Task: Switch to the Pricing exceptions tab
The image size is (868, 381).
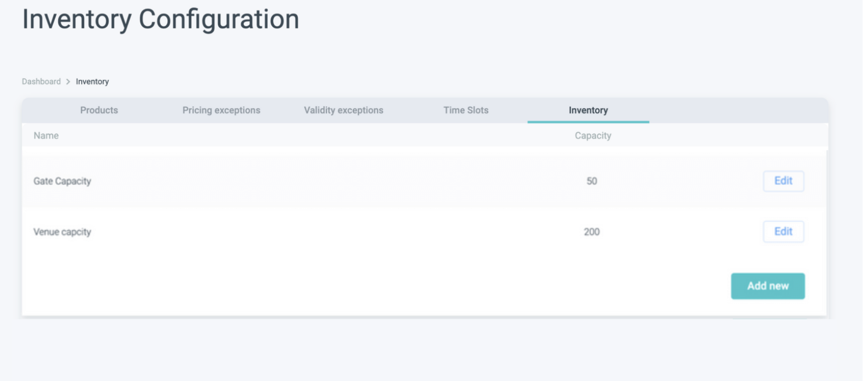Action: coord(221,110)
